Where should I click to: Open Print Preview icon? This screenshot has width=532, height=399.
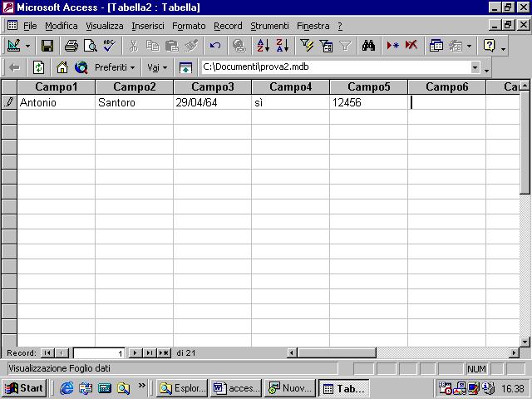91,46
